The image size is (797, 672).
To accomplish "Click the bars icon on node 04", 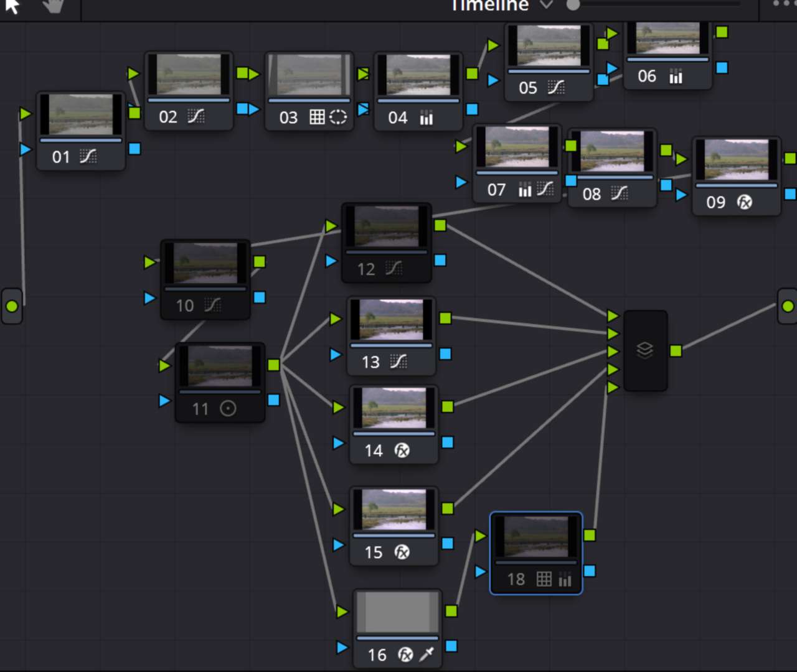I will pos(427,118).
